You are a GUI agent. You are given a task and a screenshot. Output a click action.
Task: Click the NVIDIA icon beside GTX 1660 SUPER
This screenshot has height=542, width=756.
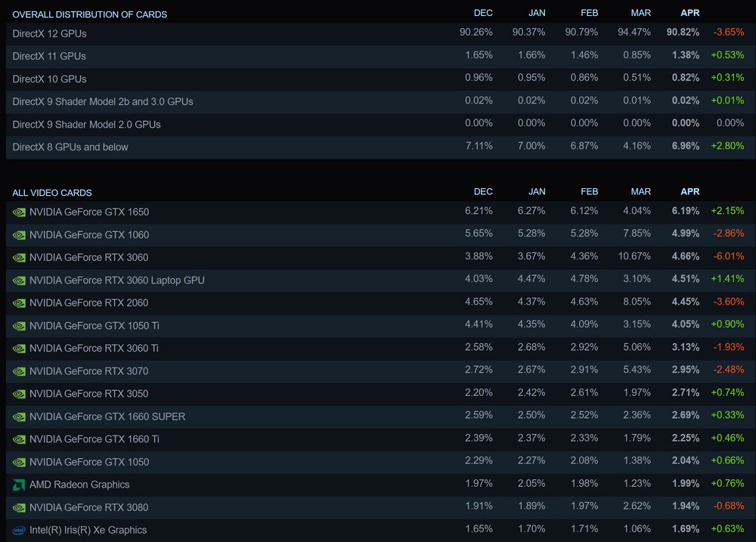19,417
